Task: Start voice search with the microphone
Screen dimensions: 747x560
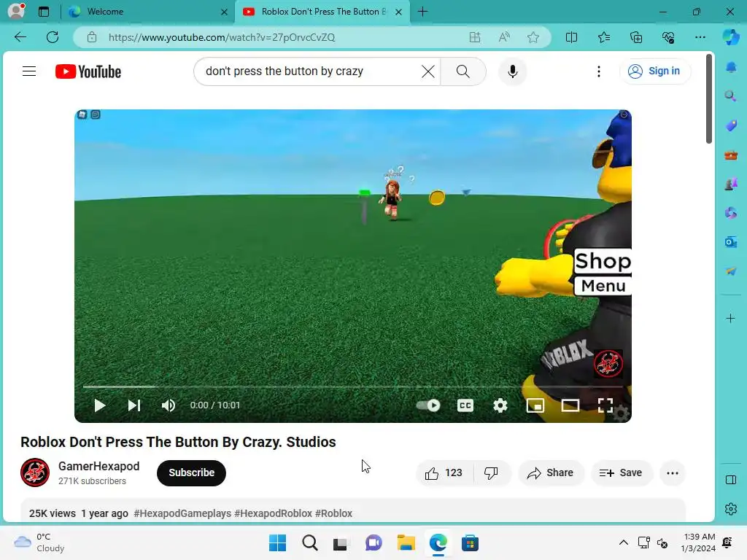Action: 513,71
